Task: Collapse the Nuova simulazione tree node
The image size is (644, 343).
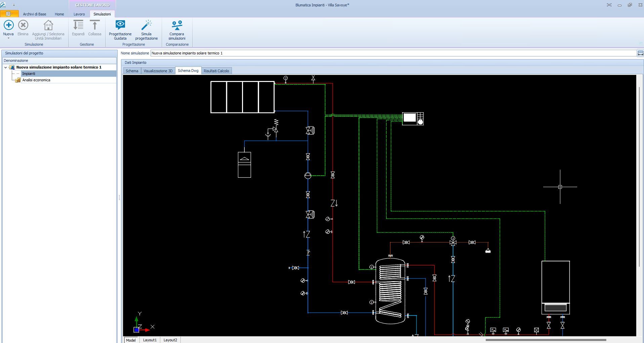Action: pos(6,68)
